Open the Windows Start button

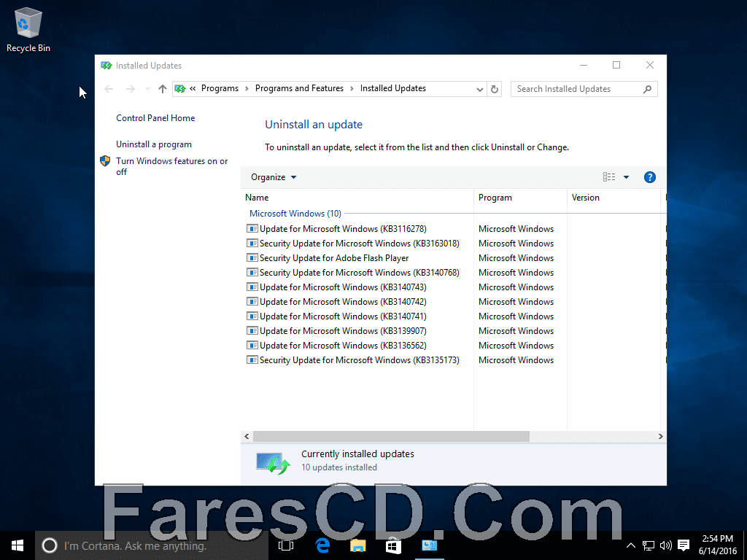click(x=18, y=545)
